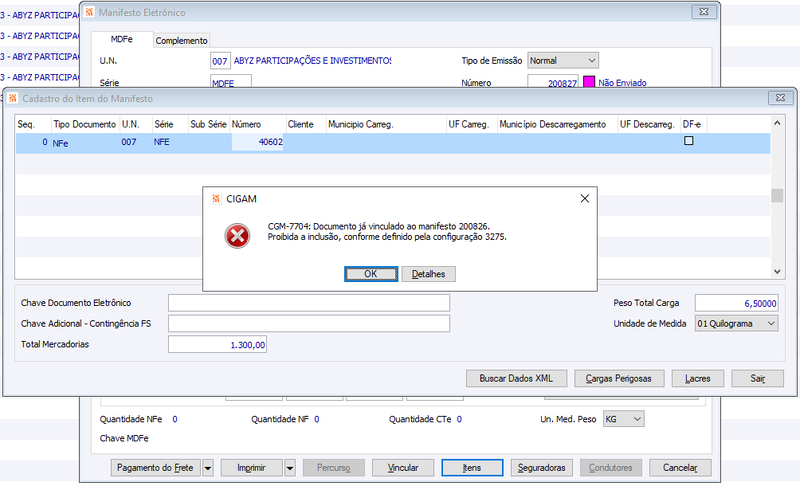This screenshot has height=486, width=800.
Task: Close the CIGAM error dialog with X
Action: pyautogui.click(x=585, y=198)
